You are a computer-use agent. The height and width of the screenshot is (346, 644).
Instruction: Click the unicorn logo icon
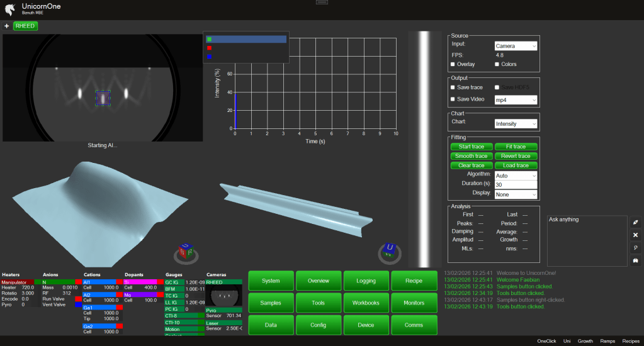pos(9,9)
